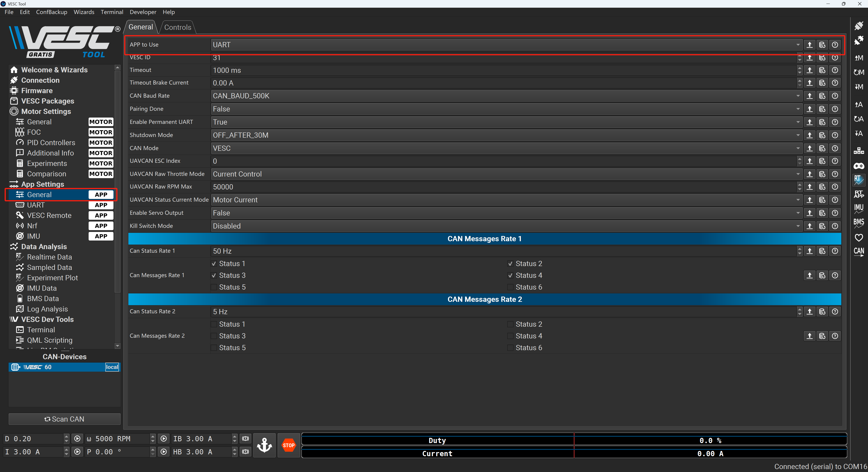Click the connect plug icon in right toolbar

[x=859, y=26]
